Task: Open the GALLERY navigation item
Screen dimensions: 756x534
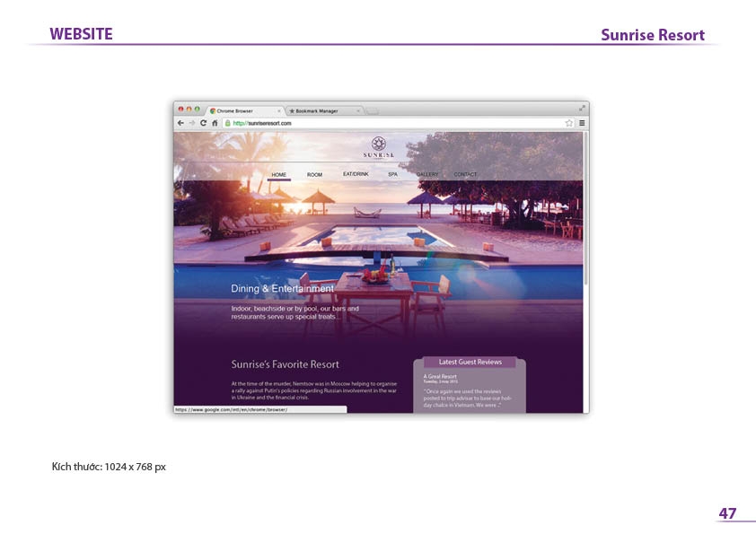Action: tap(427, 174)
